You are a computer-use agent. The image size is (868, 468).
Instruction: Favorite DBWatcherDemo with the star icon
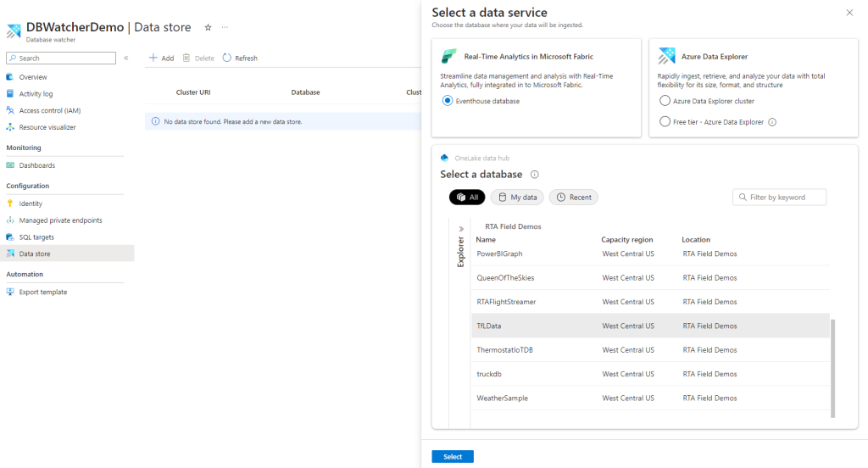(x=209, y=27)
